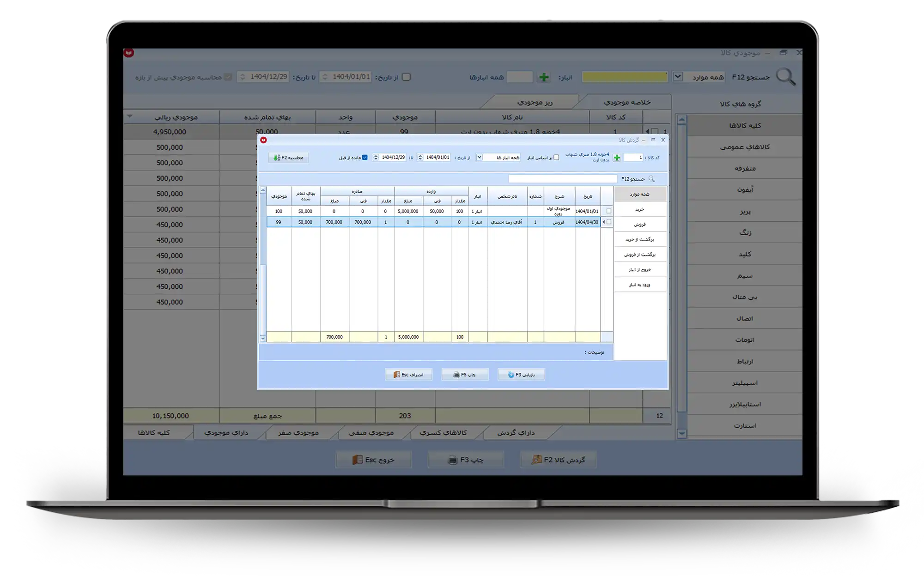This screenshot has width=924, height=576.
Task: Select the خروج از انبار filter
Action: point(640,270)
